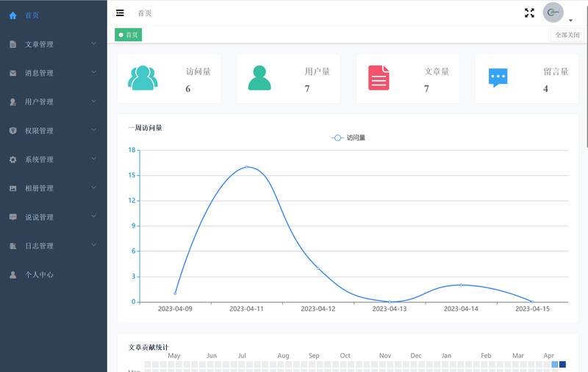Open the 权限管理 sidebar menu
588x372 pixels.
[53, 131]
